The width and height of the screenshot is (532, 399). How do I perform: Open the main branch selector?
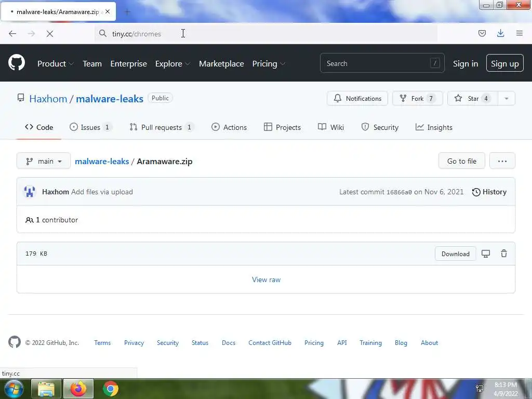[44, 161]
